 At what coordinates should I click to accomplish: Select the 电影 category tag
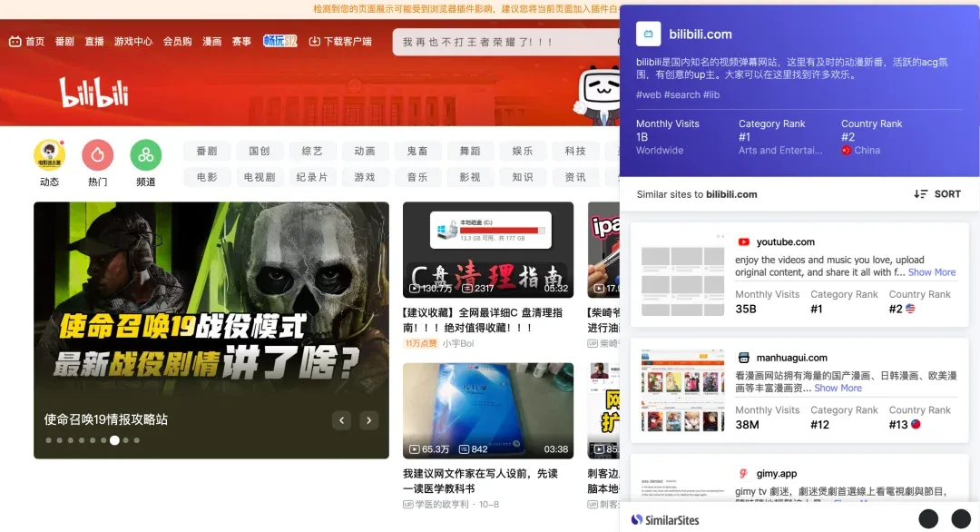click(x=207, y=178)
